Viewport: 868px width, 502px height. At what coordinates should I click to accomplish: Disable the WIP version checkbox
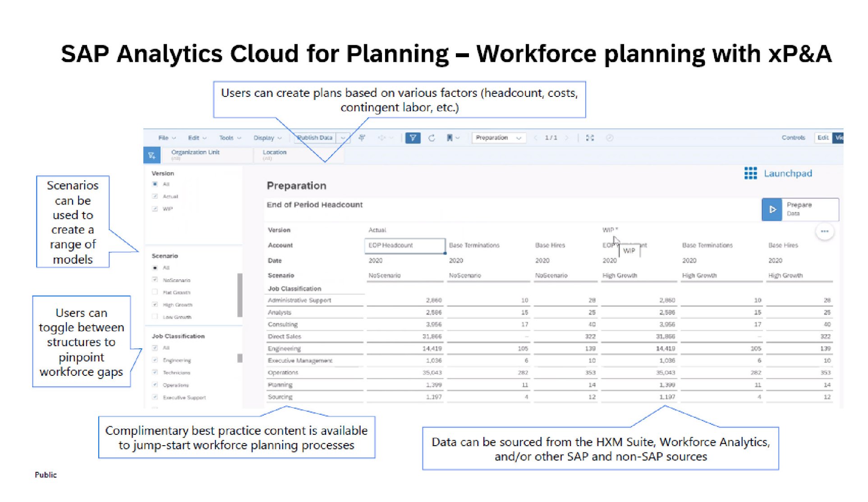pyautogui.click(x=155, y=209)
